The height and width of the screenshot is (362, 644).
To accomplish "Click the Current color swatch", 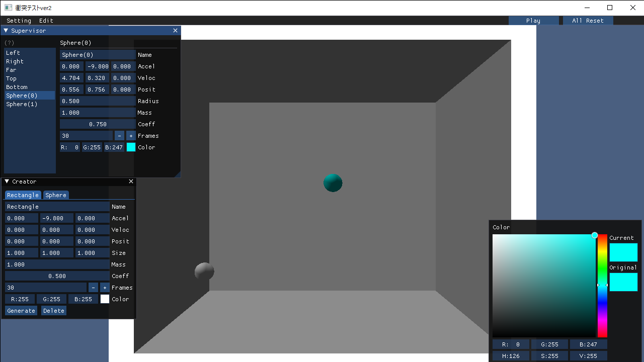I will click(x=623, y=252).
